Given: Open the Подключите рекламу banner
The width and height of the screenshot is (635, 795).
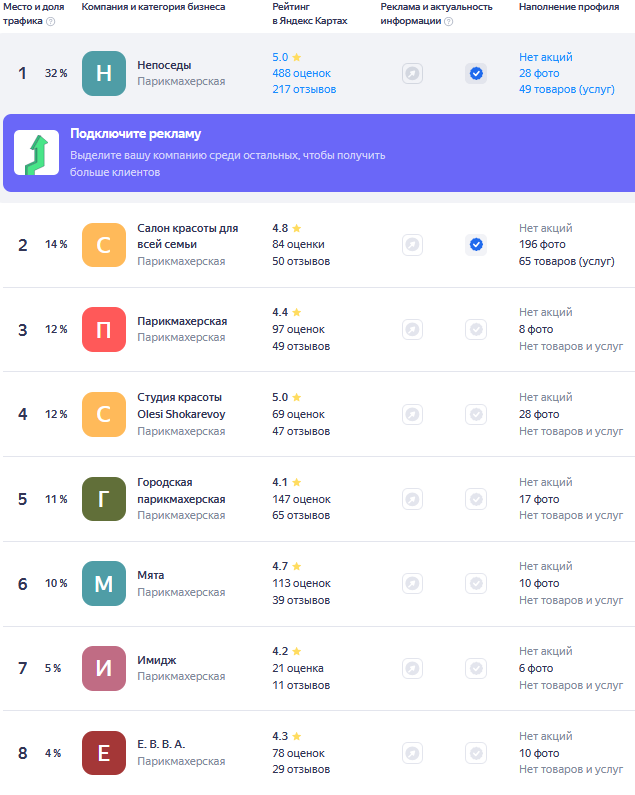Looking at the screenshot, I should tap(319, 153).
